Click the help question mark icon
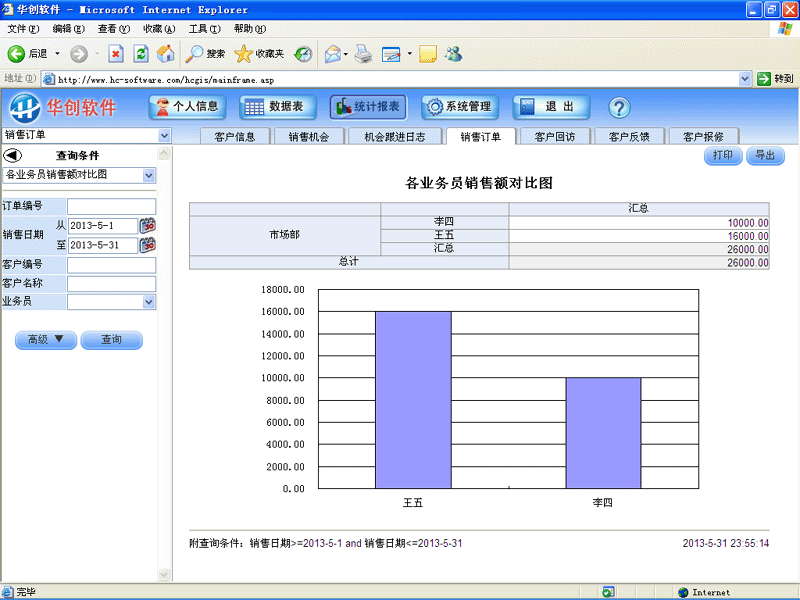 pos(619,108)
